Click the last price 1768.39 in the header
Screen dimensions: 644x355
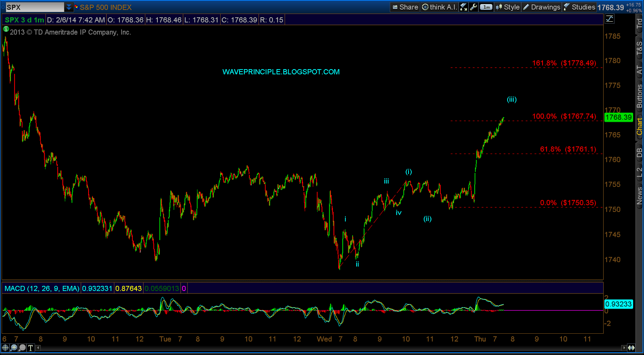(x=611, y=8)
